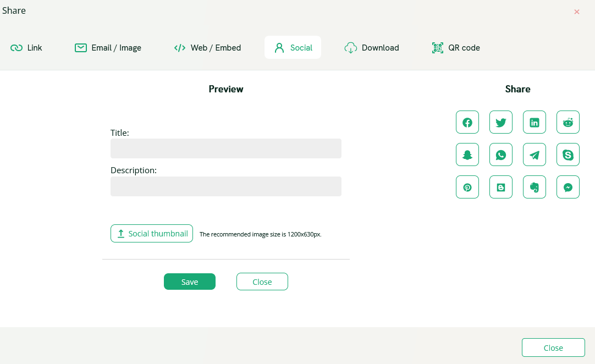The image size is (595, 364).
Task: Upload a Social thumbnail image
Action: click(x=152, y=234)
